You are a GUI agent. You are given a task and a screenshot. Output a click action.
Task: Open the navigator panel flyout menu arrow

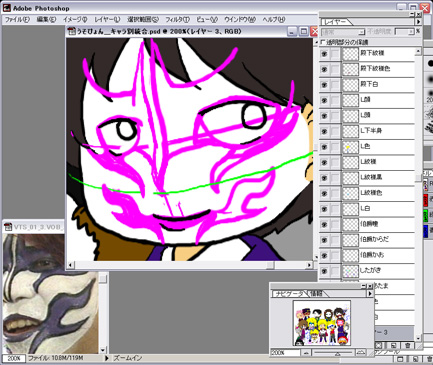coord(370,294)
